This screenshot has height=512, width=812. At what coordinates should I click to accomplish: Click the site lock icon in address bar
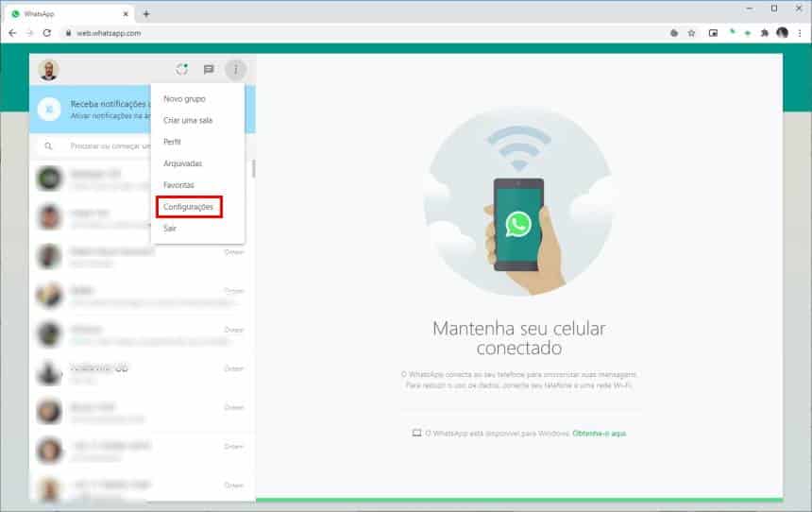(x=68, y=33)
